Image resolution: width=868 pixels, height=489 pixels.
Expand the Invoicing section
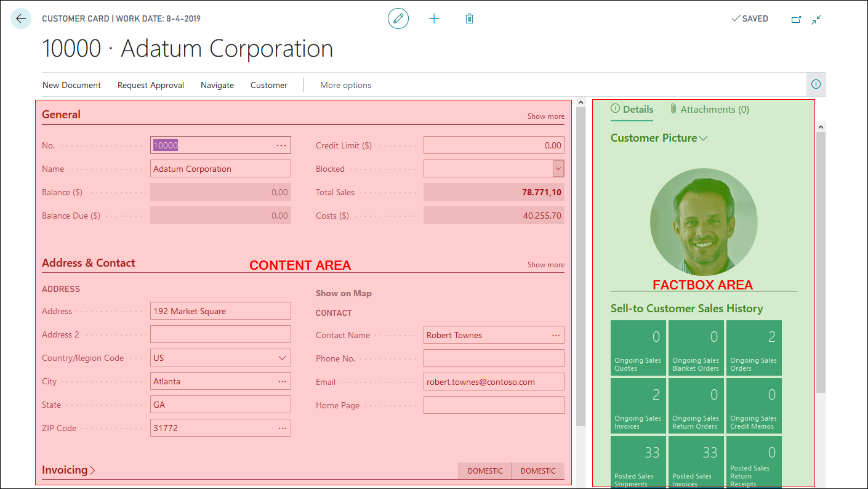68,470
